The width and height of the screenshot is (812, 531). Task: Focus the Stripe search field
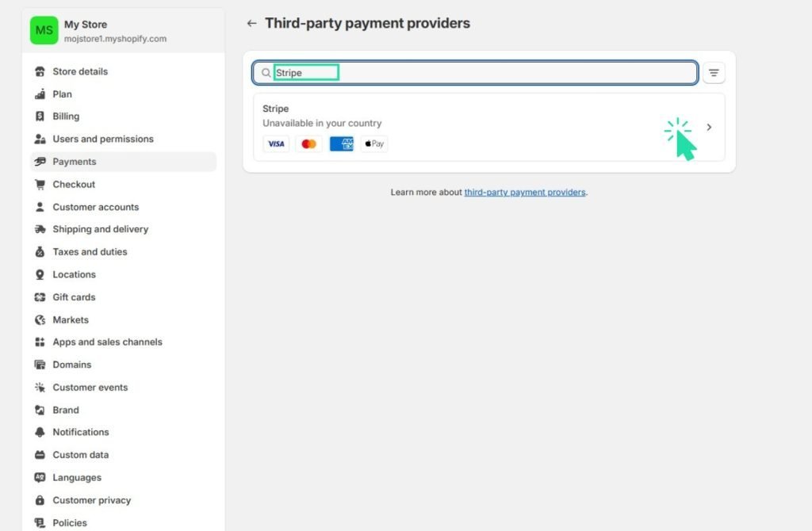[x=475, y=73]
